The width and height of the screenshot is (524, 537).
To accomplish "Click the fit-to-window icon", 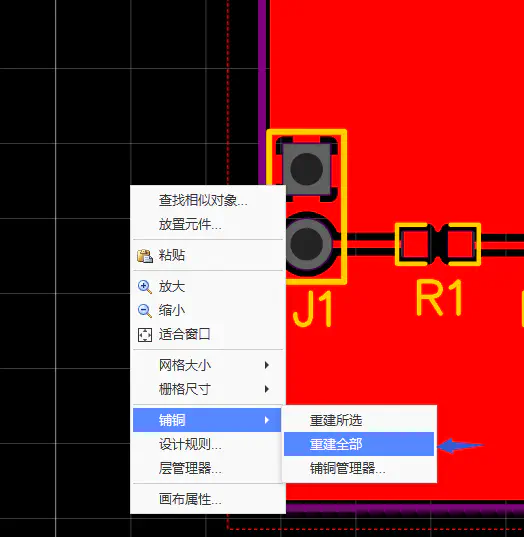I will coord(145,335).
